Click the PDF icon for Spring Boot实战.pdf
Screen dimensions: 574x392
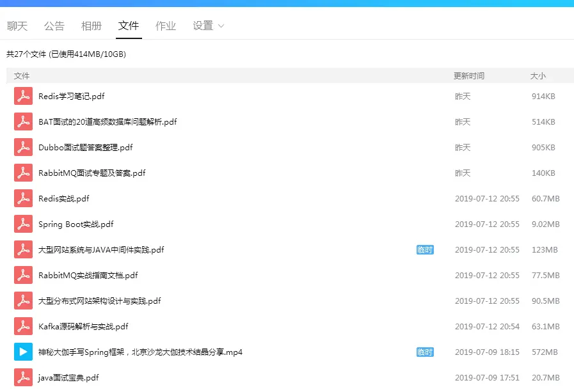coord(23,224)
